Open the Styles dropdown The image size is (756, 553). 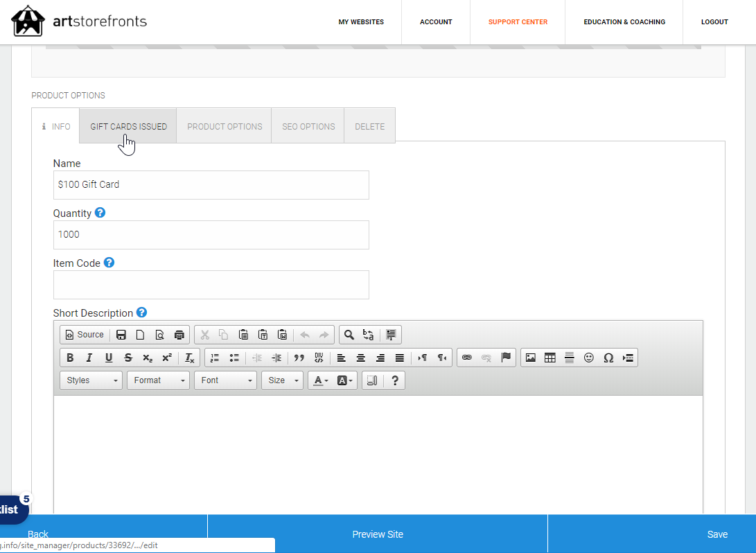coord(91,380)
